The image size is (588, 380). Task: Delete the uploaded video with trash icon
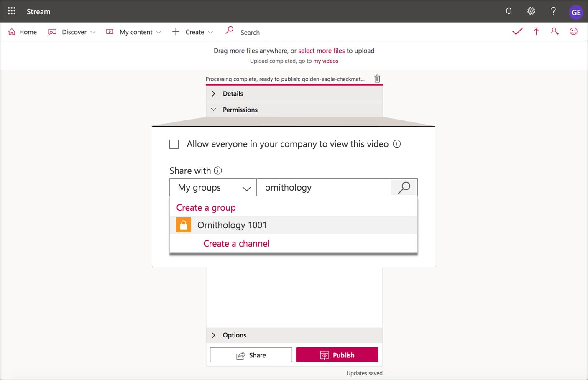(x=377, y=79)
